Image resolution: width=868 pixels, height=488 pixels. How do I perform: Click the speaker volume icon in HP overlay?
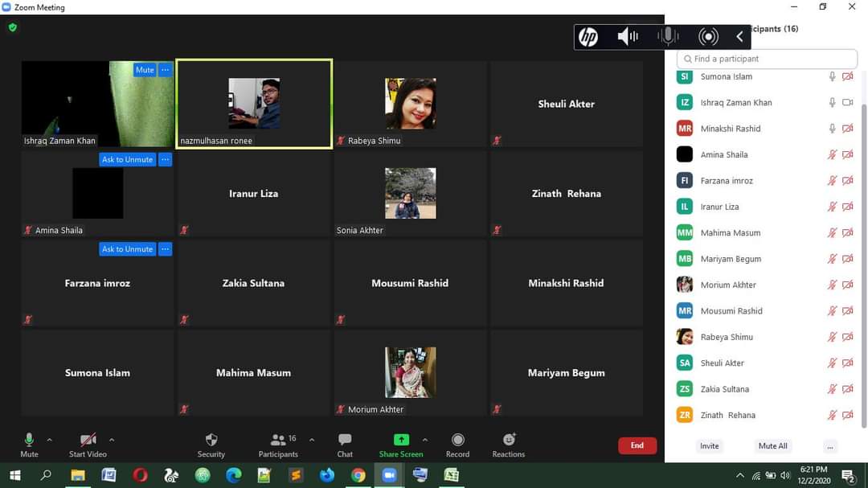coord(628,36)
